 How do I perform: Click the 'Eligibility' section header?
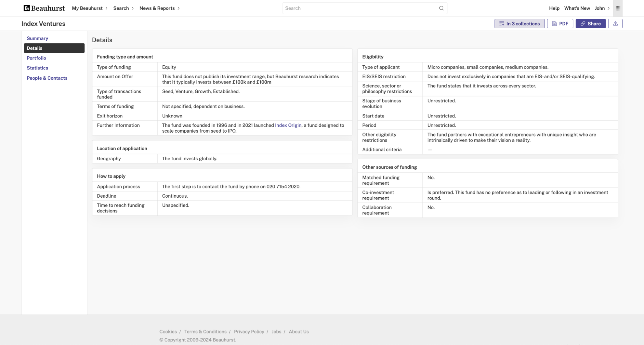point(373,57)
